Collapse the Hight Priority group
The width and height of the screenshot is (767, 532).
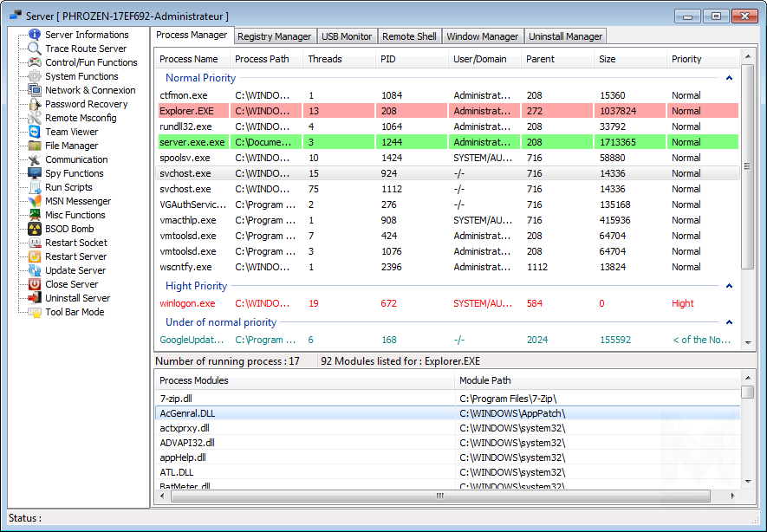coord(729,286)
